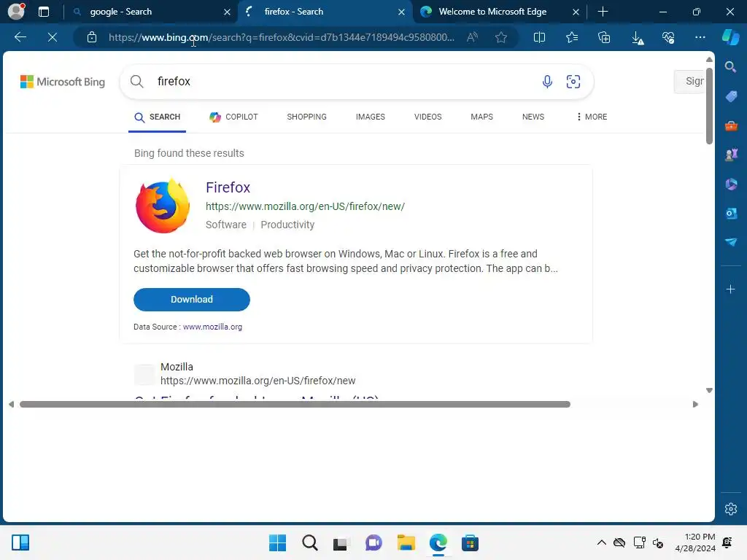Open sidebar settings gear
The image size is (747, 560).
tap(731, 509)
